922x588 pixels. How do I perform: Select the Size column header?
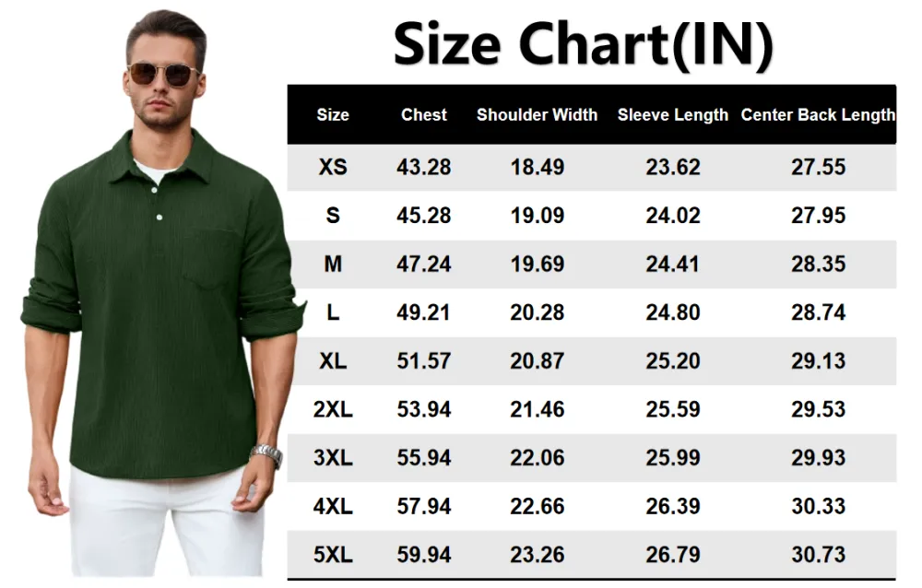click(333, 115)
